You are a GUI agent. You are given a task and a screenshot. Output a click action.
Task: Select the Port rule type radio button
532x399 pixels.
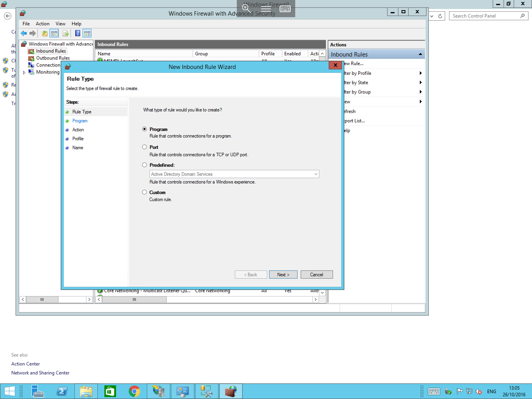point(144,147)
